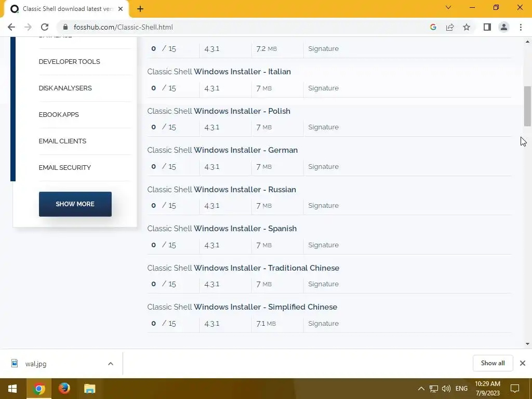Expand wal.jpg download options chevron

pos(111,364)
